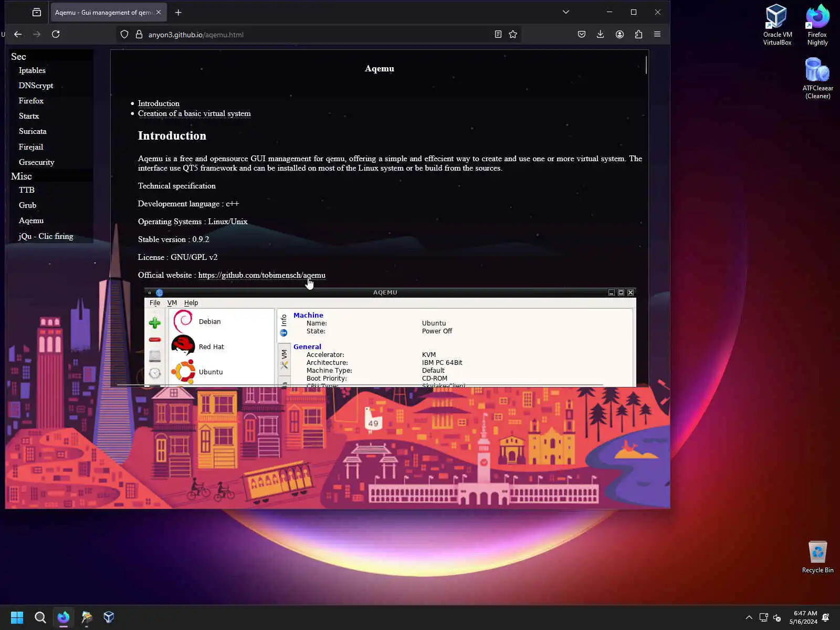Open the Firefox application menu
The height and width of the screenshot is (630, 840).
tap(657, 34)
